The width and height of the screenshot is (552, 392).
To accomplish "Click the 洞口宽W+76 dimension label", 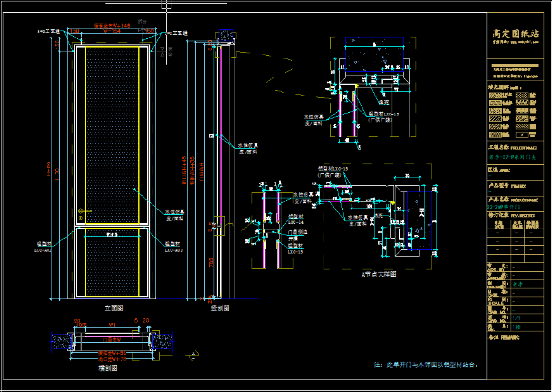I will click(112, 359).
